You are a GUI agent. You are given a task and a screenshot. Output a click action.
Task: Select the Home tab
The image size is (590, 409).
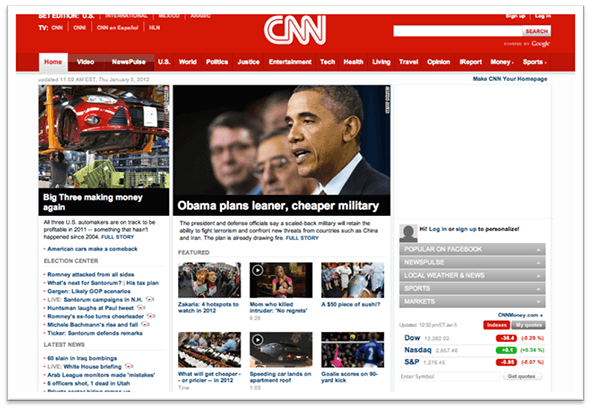coord(53,62)
